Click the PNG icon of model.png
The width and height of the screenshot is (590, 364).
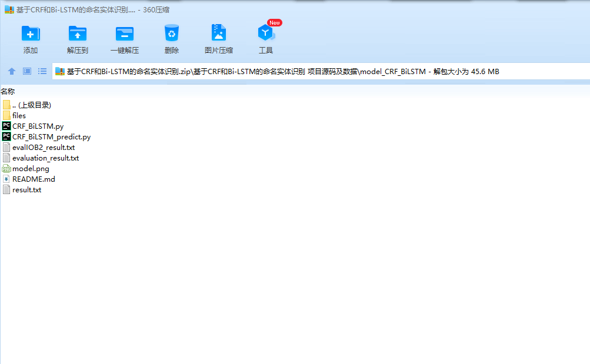pos(6,168)
